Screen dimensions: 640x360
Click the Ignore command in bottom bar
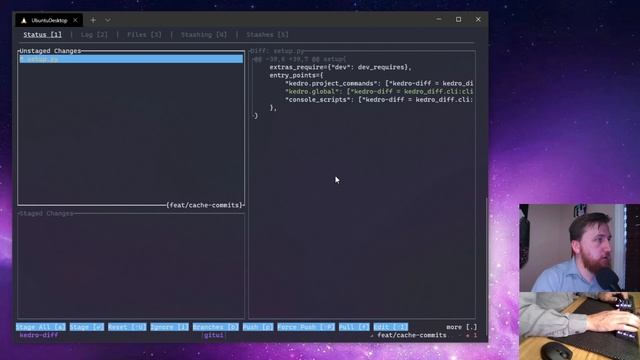pos(169,327)
